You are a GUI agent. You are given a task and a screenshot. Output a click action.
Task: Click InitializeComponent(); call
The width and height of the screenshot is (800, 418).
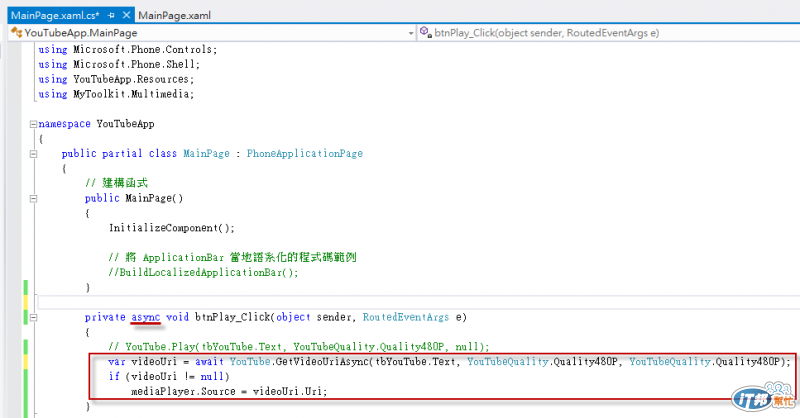[x=172, y=228]
